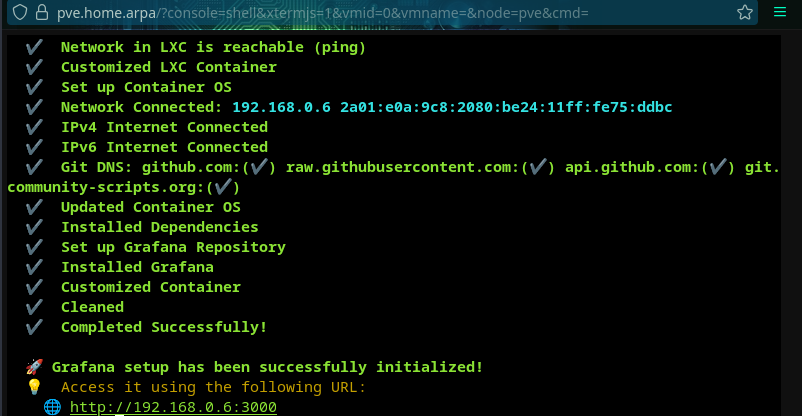Click the rocket icon before Grafana setup
The width and height of the screenshot is (802, 416).
tap(34, 367)
